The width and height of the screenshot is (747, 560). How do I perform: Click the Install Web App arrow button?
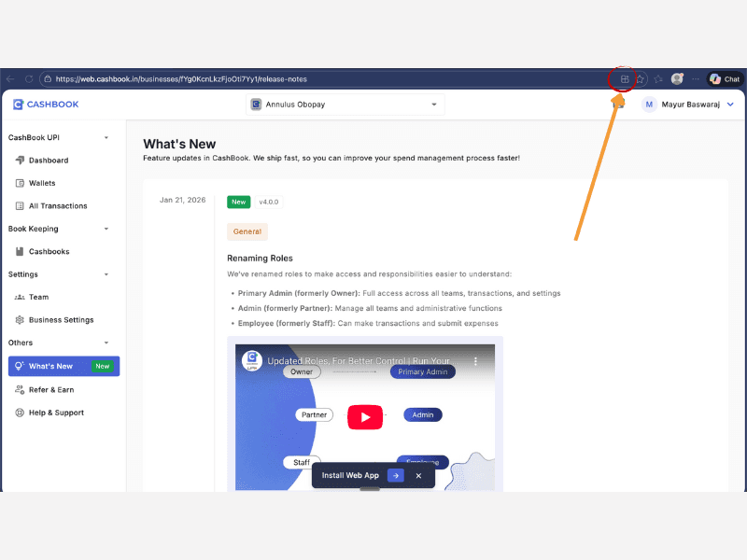coord(395,476)
